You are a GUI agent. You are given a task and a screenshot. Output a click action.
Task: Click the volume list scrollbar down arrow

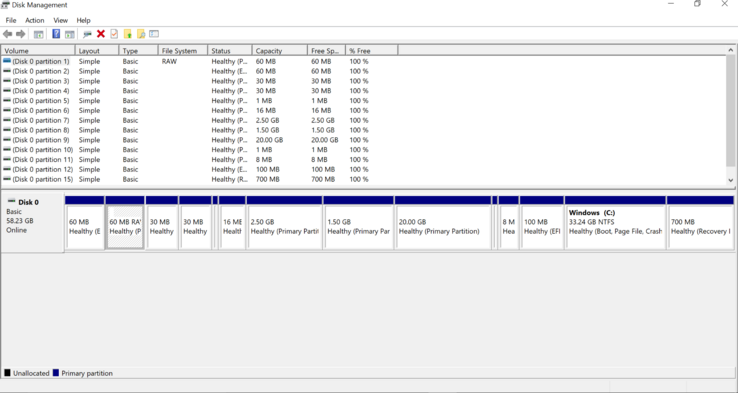tap(730, 180)
